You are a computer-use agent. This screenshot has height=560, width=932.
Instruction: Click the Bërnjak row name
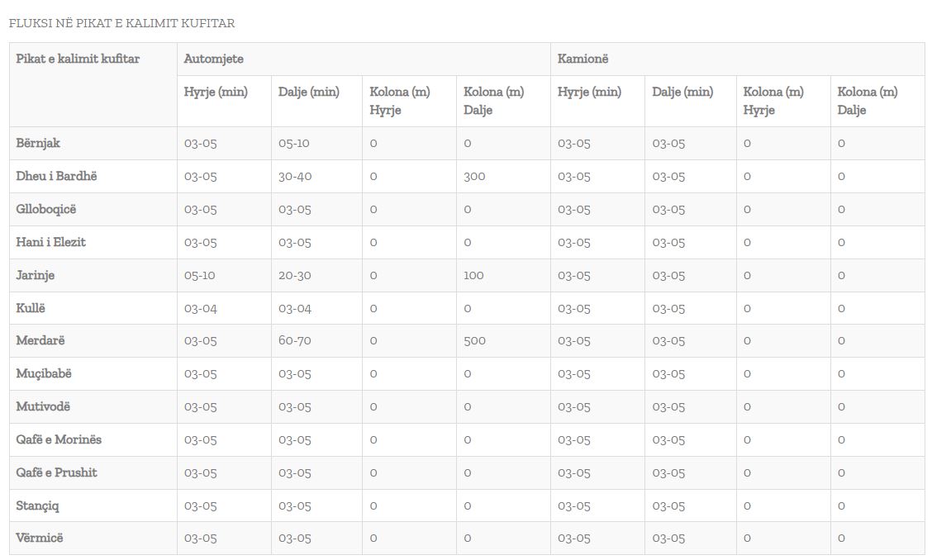click(x=38, y=143)
